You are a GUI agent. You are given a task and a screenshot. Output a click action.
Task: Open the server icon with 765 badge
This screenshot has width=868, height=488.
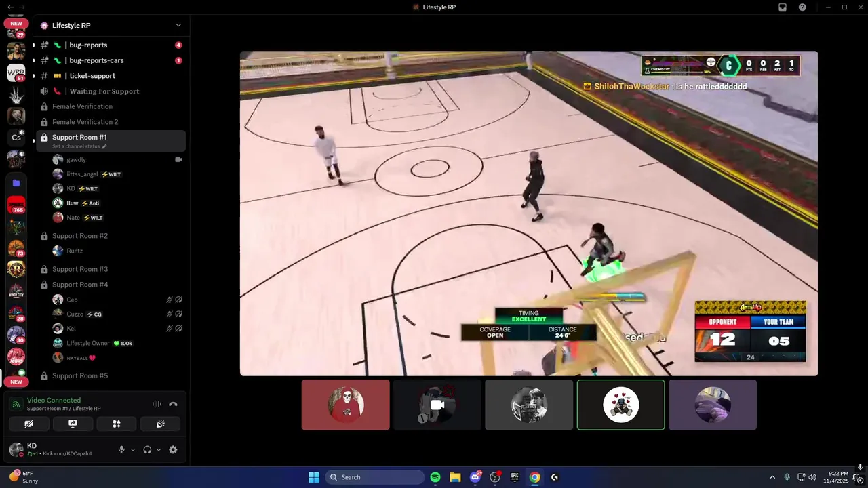(16, 205)
